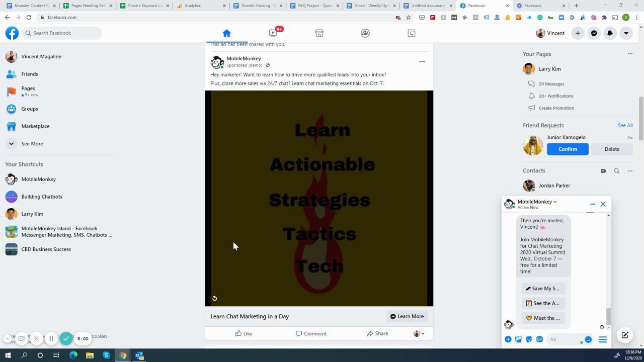
Task: Open MobileMonkey page from post header
Action: click(x=244, y=59)
